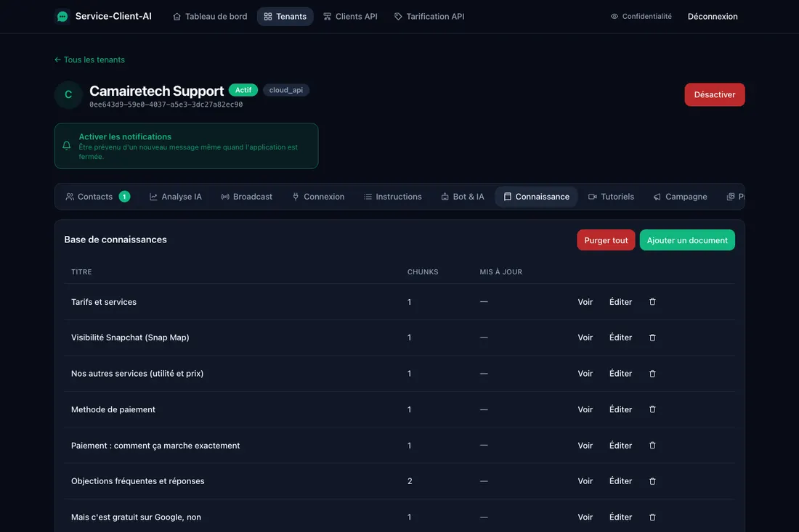The width and height of the screenshot is (799, 532).
Task: Open the Connexion tab
Action: [318, 197]
